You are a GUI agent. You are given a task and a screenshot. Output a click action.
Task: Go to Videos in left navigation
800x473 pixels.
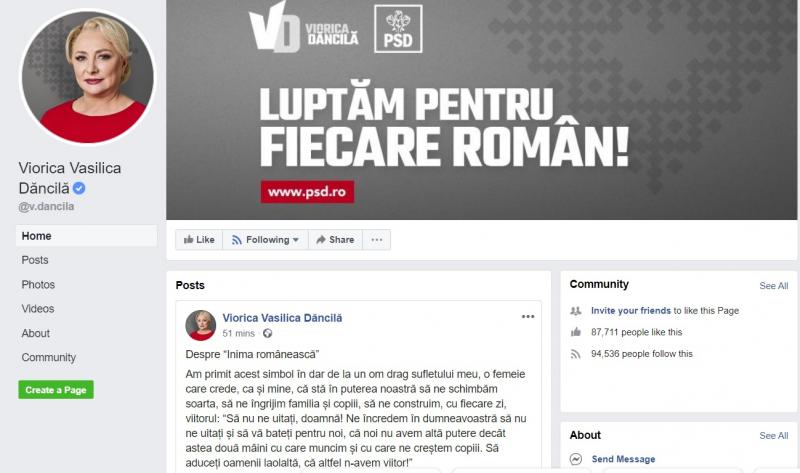[38, 309]
